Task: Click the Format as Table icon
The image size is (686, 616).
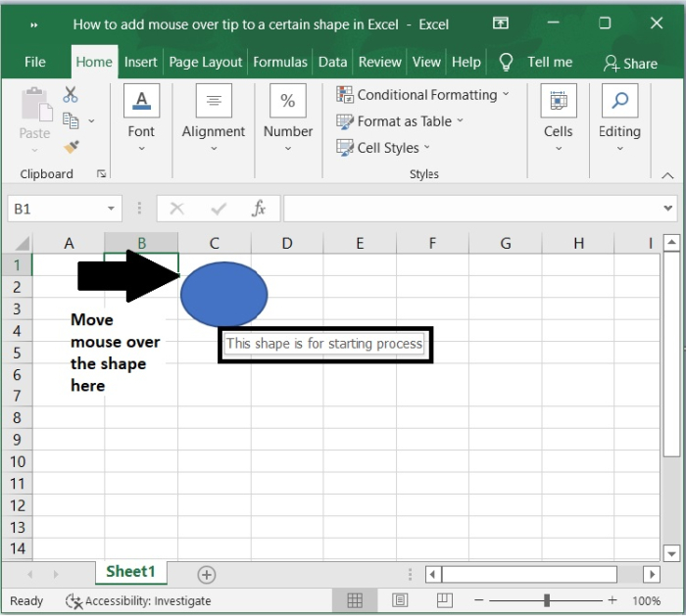Action: pyautogui.click(x=345, y=121)
